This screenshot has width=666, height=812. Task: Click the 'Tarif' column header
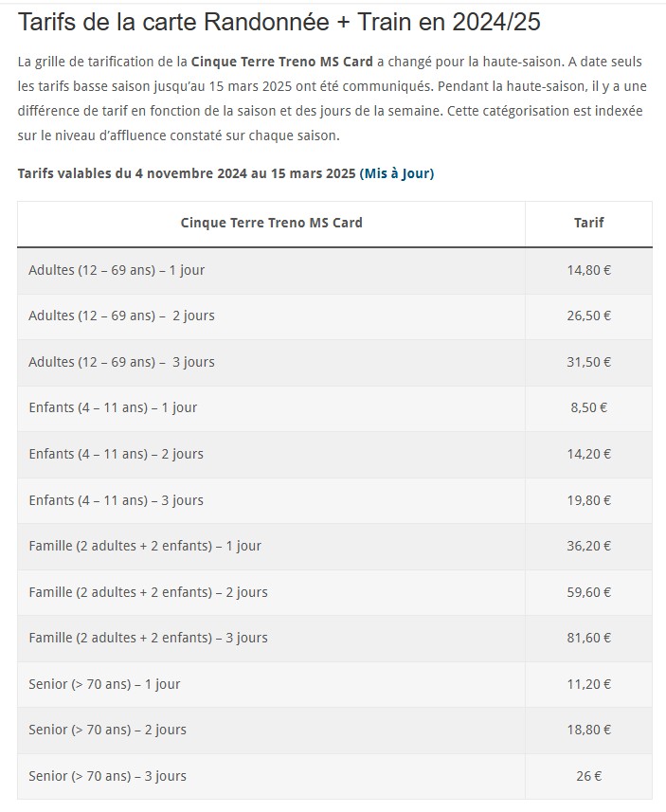point(589,224)
